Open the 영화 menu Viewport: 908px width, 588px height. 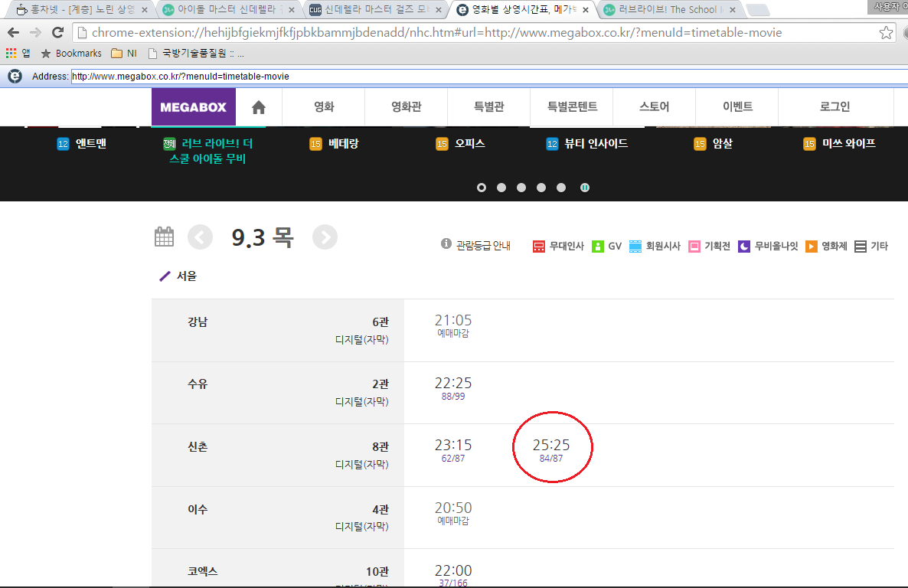click(x=324, y=106)
